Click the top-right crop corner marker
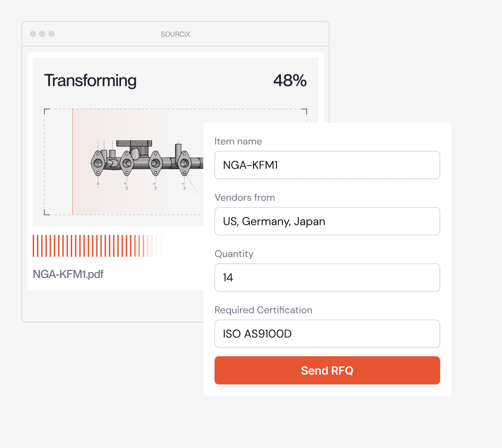The image size is (502, 448). (x=304, y=111)
